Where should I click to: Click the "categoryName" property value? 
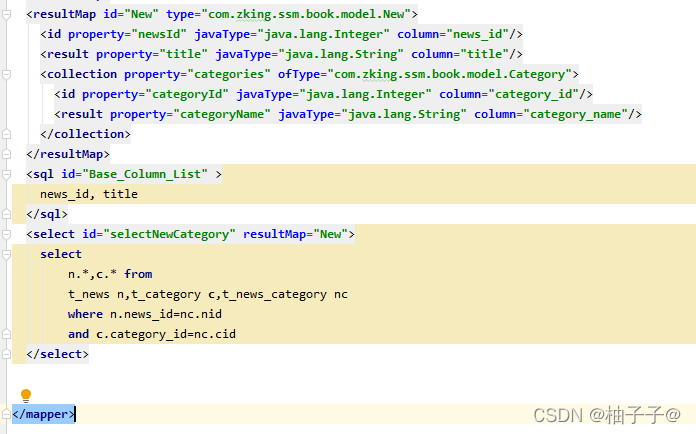coord(222,114)
